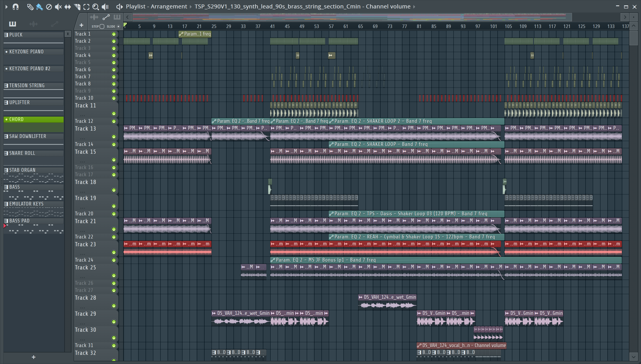Click the dot button right of the scroll-right arrow

pos(633,17)
